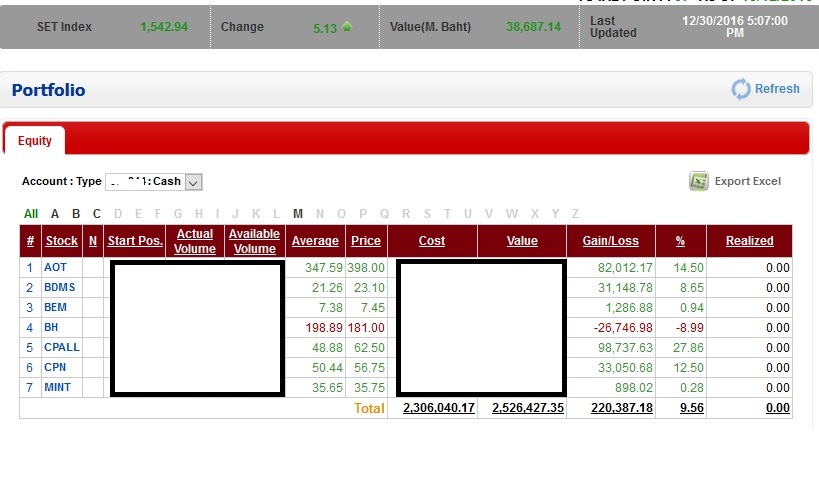This screenshot has height=494, width=819.
Task: Click the Refresh circular arrows icon
Action: (741, 89)
